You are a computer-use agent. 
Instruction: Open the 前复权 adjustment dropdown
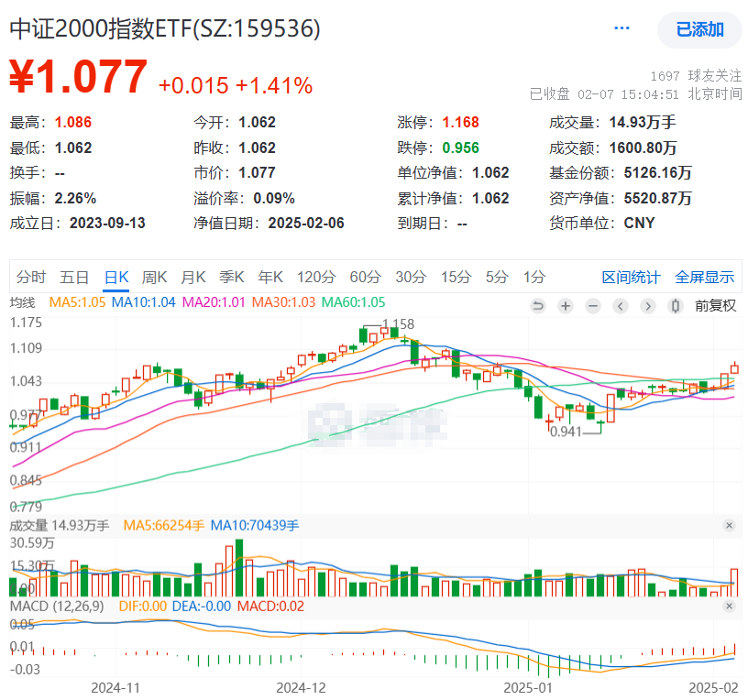[715, 306]
